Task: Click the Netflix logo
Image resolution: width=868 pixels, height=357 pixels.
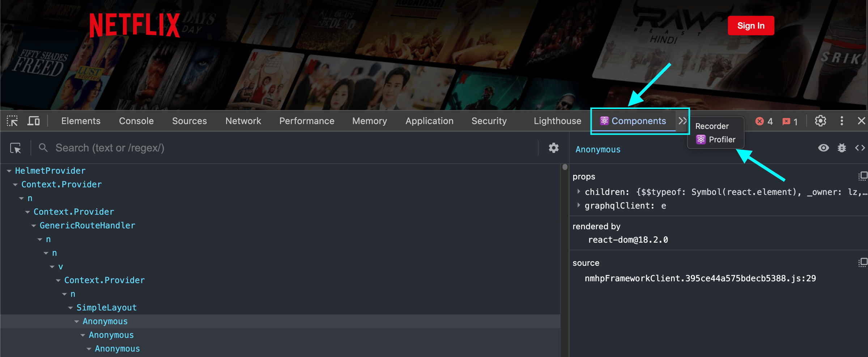Action: pos(135,25)
